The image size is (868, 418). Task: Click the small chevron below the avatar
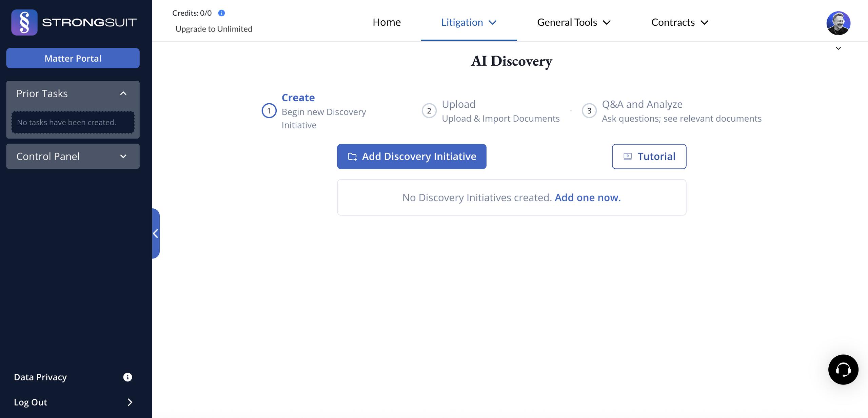pos(838,48)
